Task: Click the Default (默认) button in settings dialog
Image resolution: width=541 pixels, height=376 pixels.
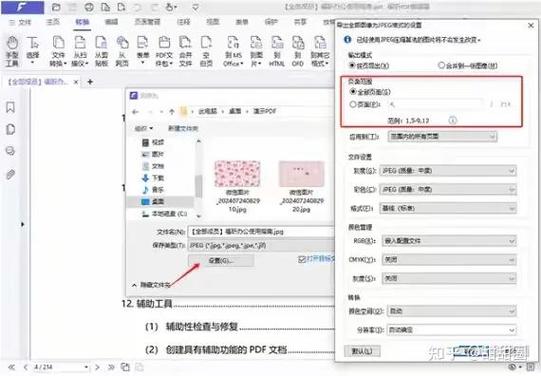Action: click(362, 351)
